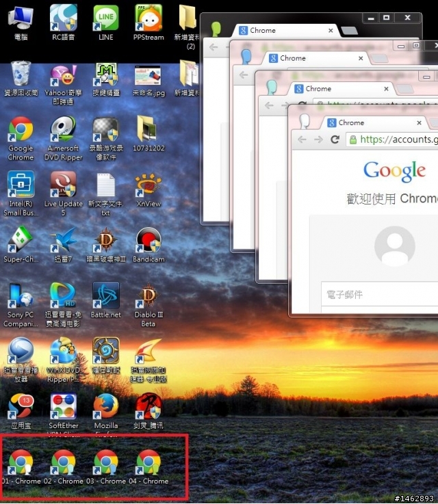The width and height of the screenshot is (438, 504).
Task: Close the tab in the third Chrome window
Action: (x=386, y=89)
